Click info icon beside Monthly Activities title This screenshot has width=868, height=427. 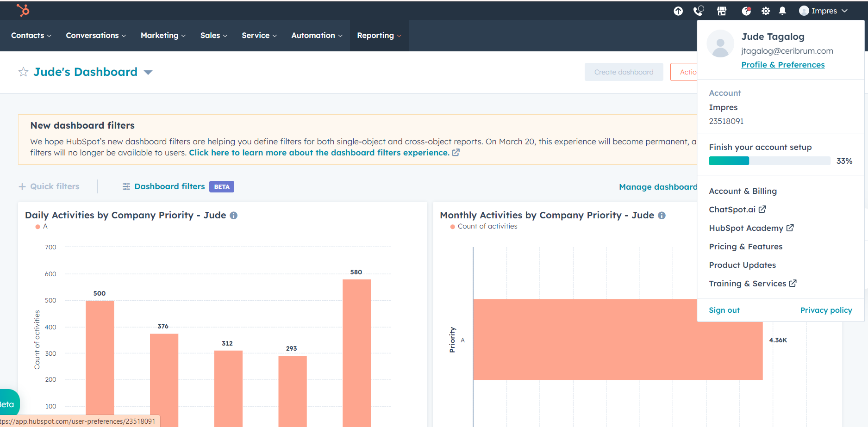click(x=662, y=216)
